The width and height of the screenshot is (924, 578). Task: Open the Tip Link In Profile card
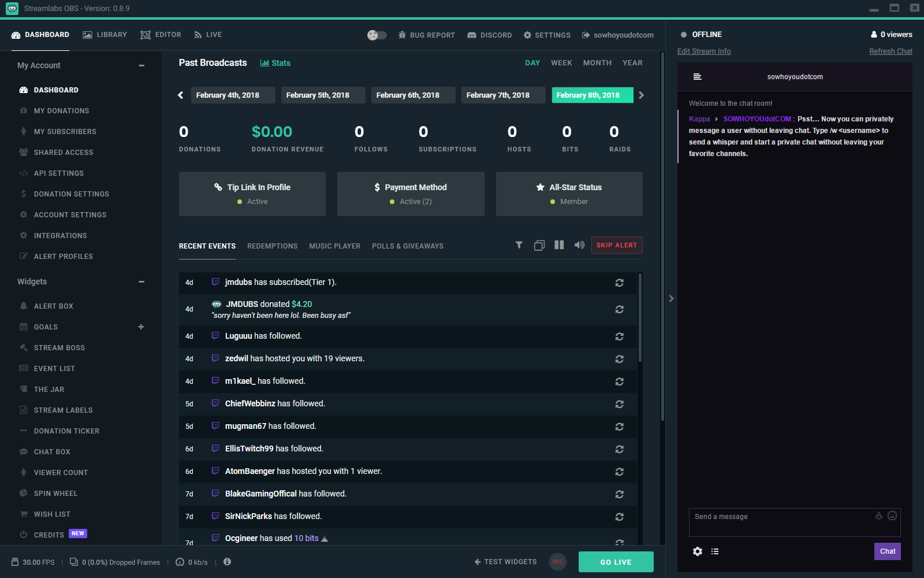(x=252, y=194)
